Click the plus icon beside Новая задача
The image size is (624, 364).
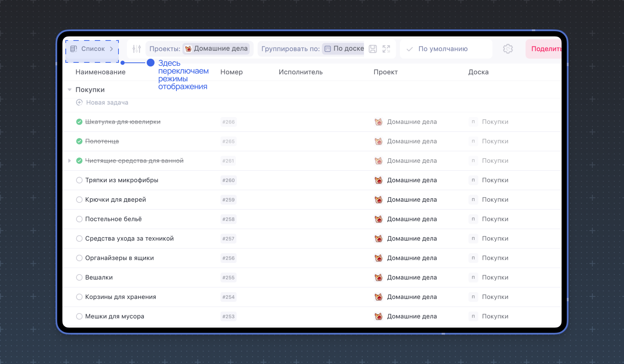click(x=79, y=103)
